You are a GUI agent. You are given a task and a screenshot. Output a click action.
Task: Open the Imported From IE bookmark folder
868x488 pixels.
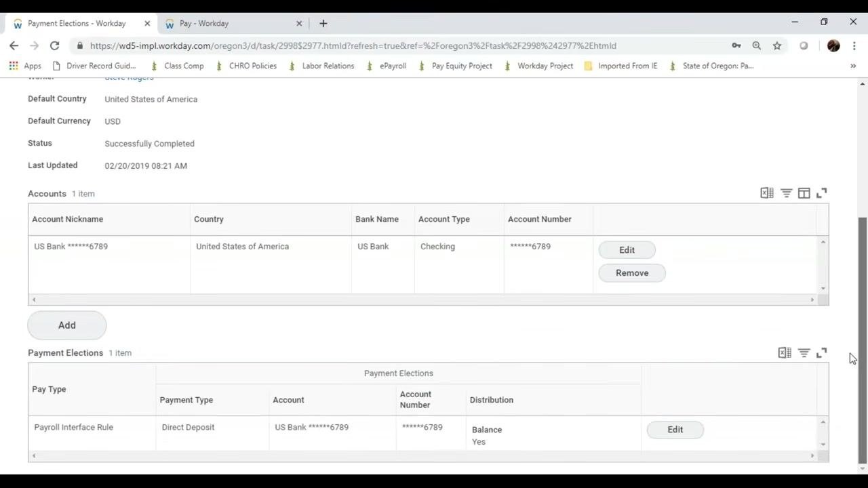pyautogui.click(x=620, y=66)
